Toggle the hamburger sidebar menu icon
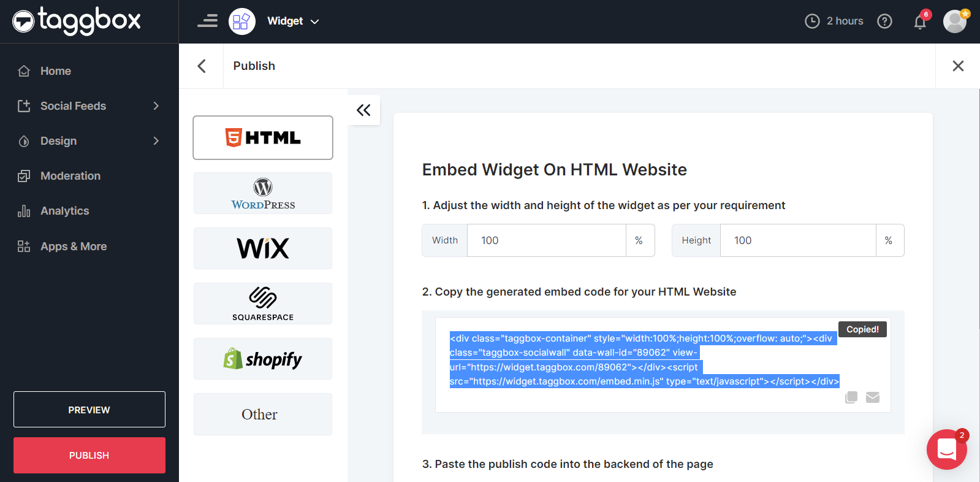The width and height of the screenshot is (980, 482). (x=208, y=21)
